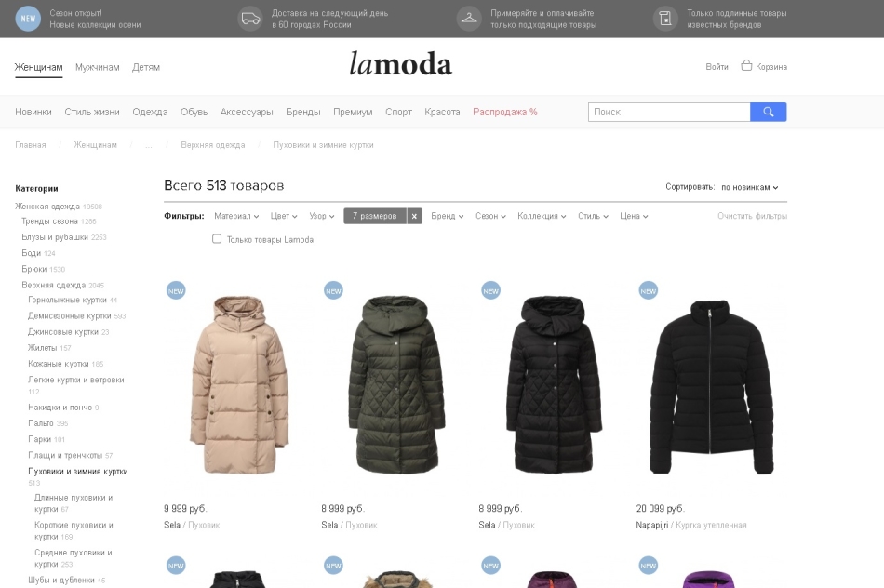The width and height of the screenshot is (884, 588).
Task: Click the blue magnifier search button
Action: 768,112
